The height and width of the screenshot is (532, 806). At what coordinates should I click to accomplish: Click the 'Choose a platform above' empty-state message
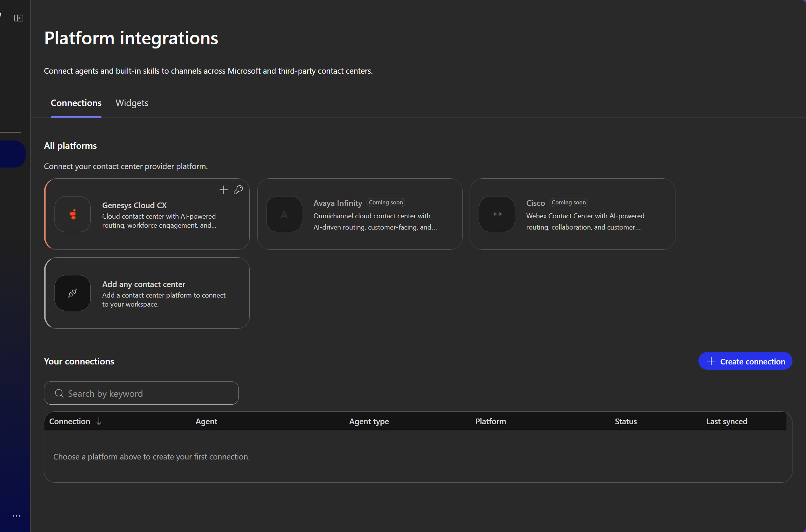[152, 457]
